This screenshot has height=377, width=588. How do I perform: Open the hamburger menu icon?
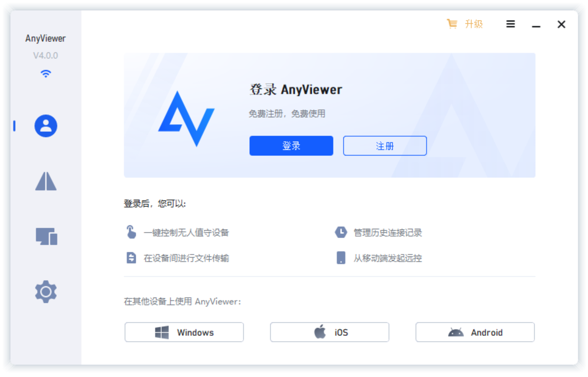(x=510, y=24)
